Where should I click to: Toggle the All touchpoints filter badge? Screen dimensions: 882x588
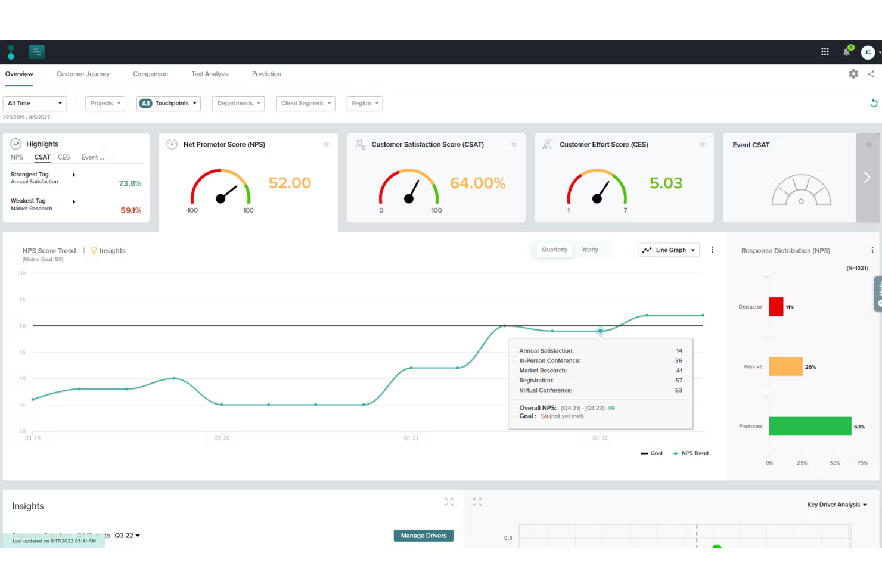click(x=145, y=103)
